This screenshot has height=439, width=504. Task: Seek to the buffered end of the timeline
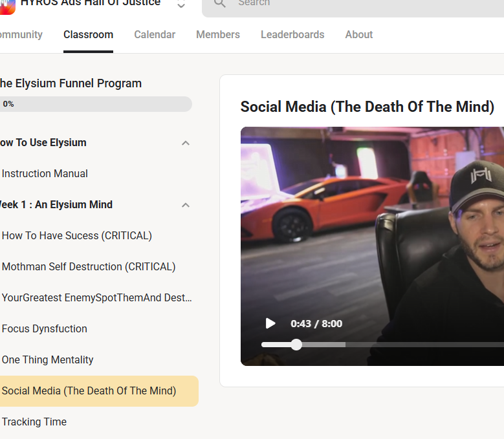pyautogui.click(x=345, y=345)
